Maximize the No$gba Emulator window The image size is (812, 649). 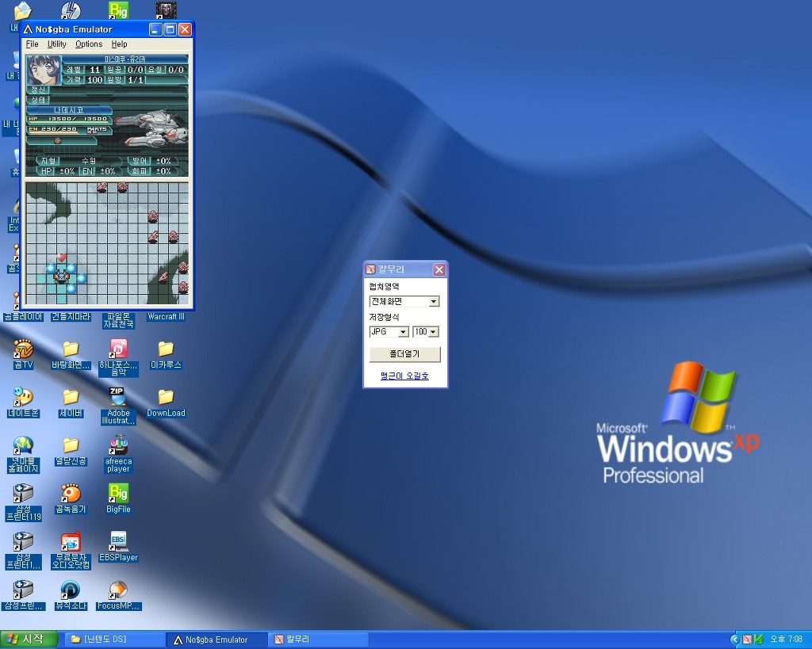pyautogui.click(x=170, y=29)
